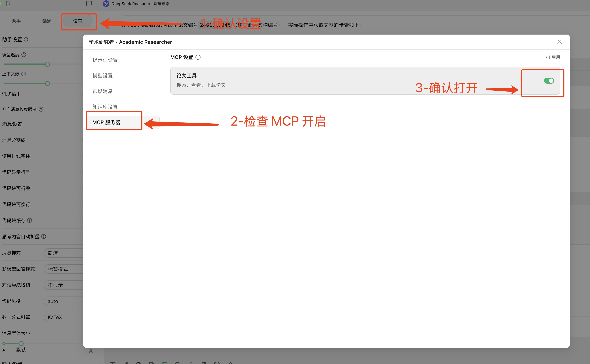
Task: Switch to the 设置 tab
Action: (x=78, y=21)
